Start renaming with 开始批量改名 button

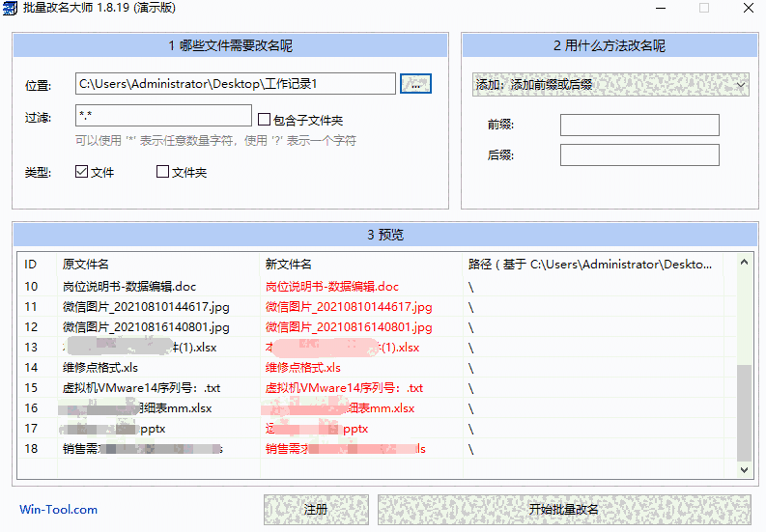(564, 510)
